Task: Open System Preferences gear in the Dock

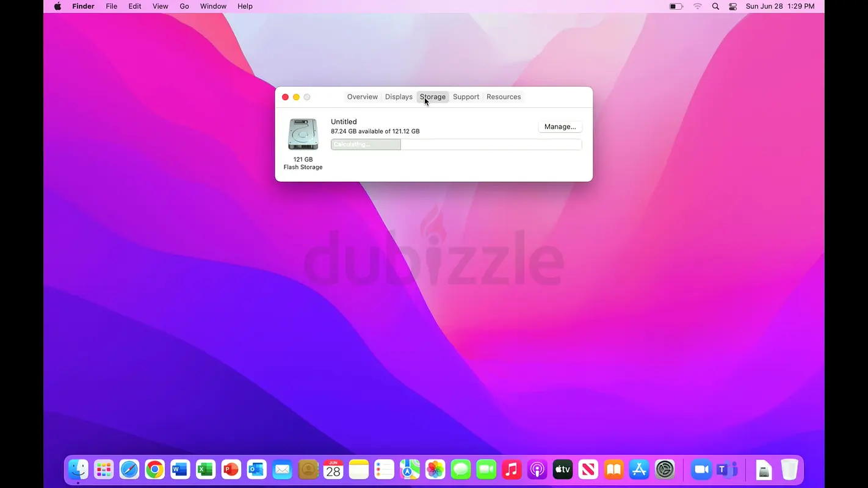Action: coord(665,469)
